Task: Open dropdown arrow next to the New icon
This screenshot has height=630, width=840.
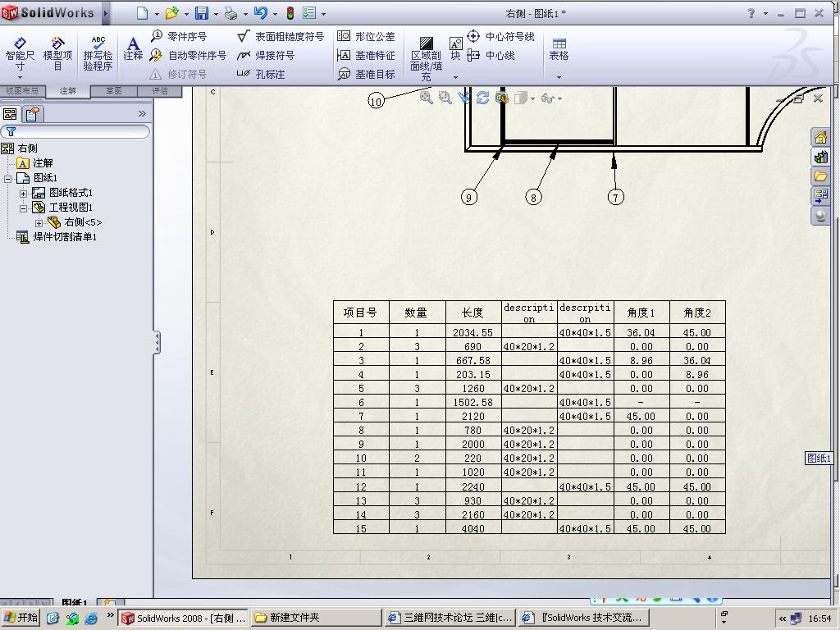Action: (157, 15)
